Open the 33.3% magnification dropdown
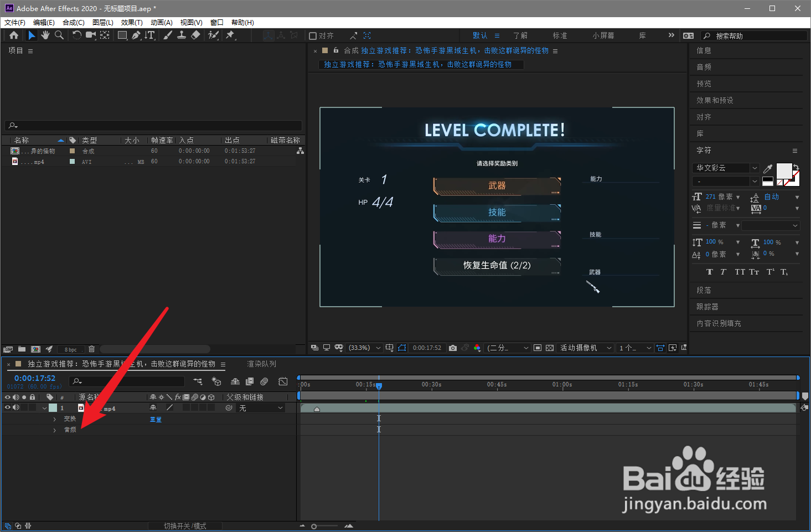 coord(364,348)
